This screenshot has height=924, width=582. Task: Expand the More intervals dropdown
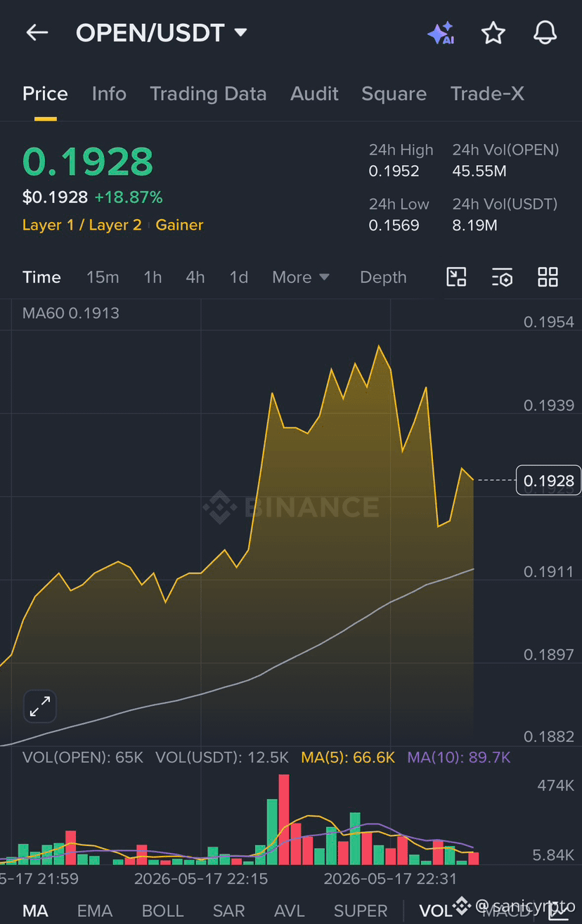click(x=301, y=278)
